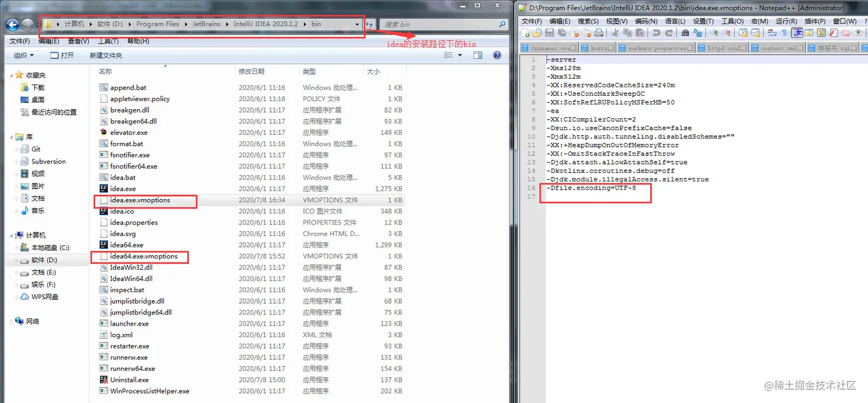
Task: Open the 组织 dropdown in Explorer toolbar
Action: coord(24,55)
